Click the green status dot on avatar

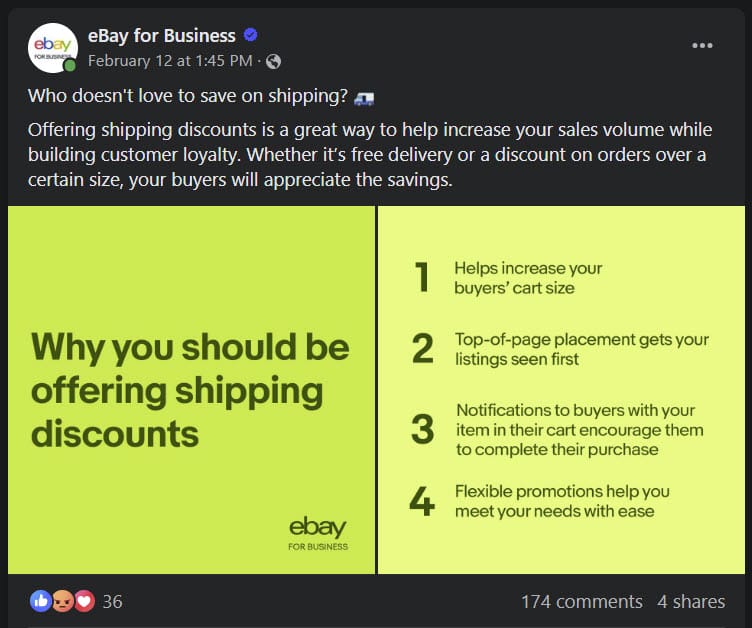click(x=70, y=66)
